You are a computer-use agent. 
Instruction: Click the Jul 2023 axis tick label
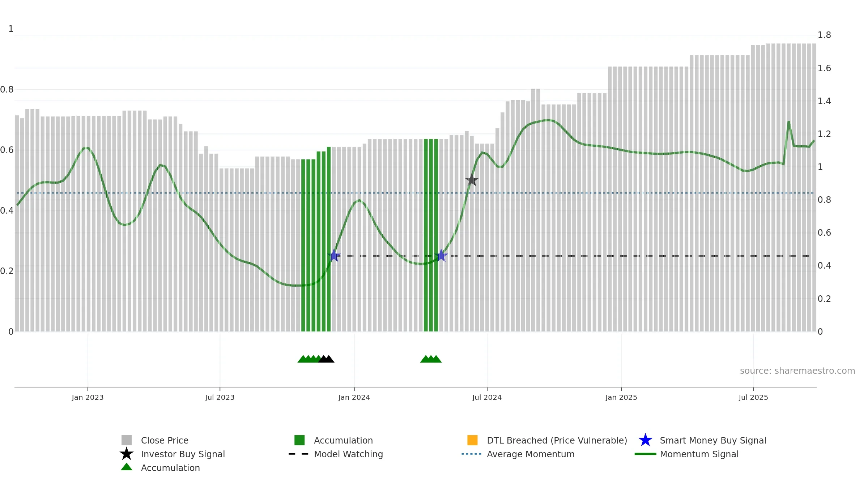220,397
